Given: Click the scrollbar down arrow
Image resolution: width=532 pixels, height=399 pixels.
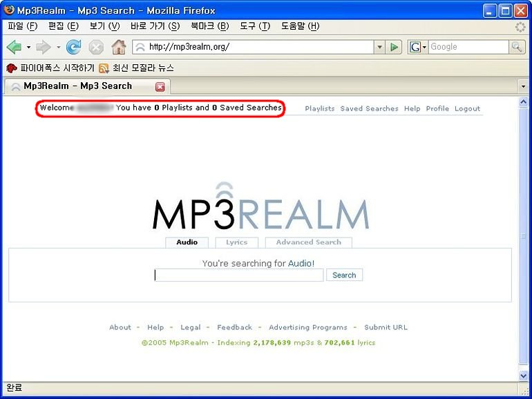Looking at the screenshot, I should [x=524, y=376].
